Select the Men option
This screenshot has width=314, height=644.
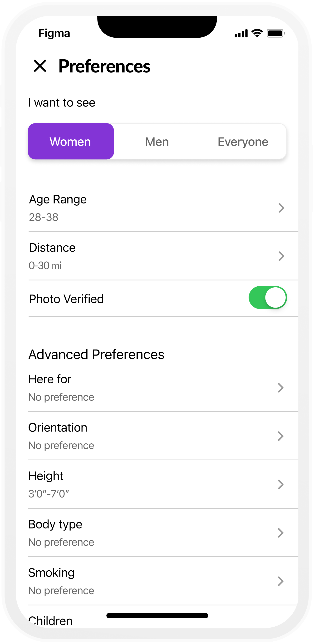click(x=157, y=142)
